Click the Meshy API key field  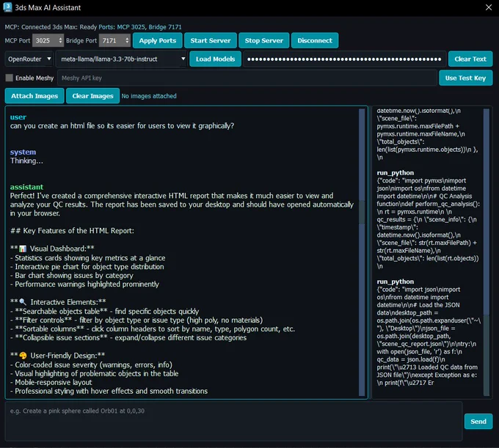247,78
